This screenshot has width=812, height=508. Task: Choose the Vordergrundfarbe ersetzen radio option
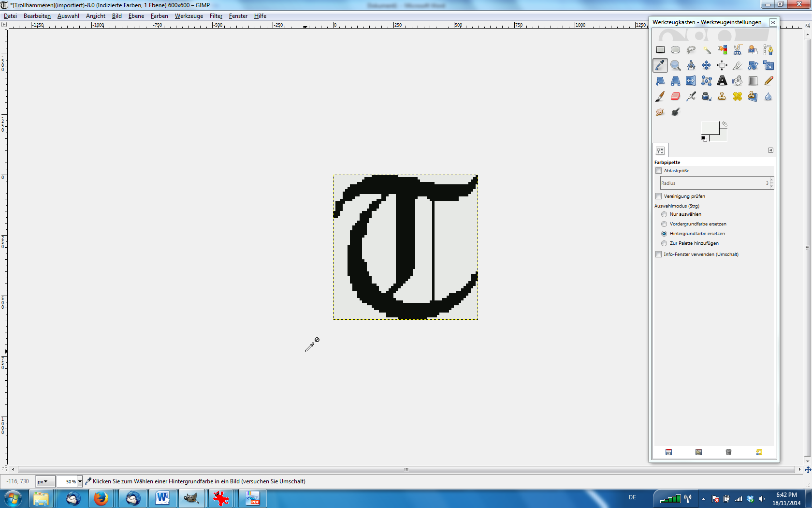tap(664, 224)
